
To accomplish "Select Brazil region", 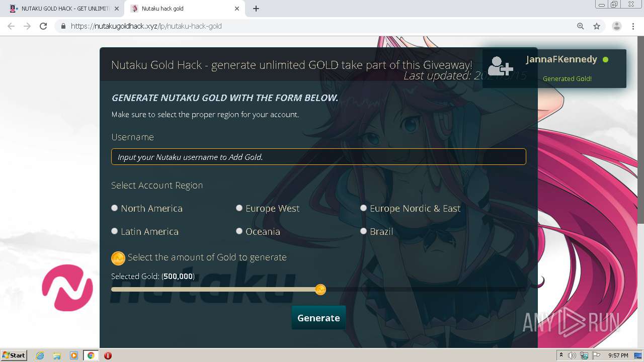I will (364, 231).
